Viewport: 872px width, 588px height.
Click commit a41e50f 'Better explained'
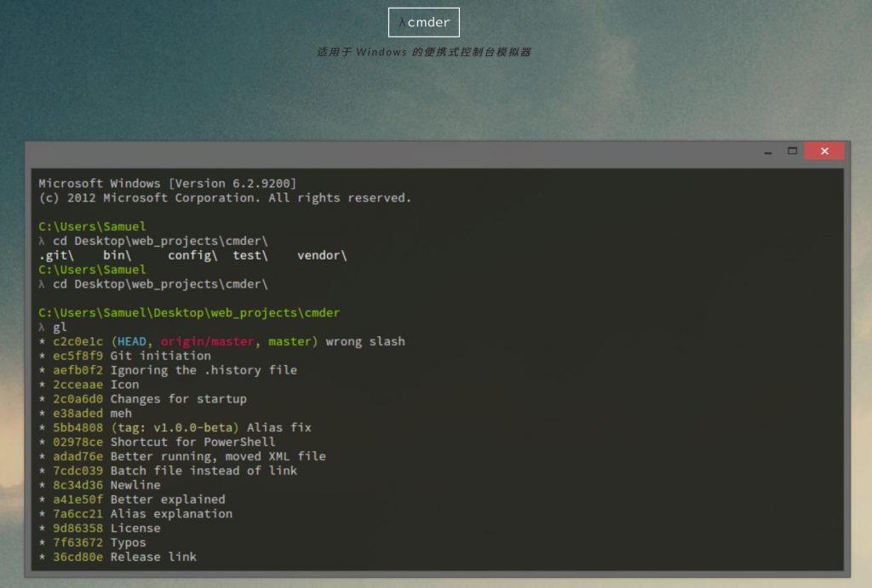(132, 500)
